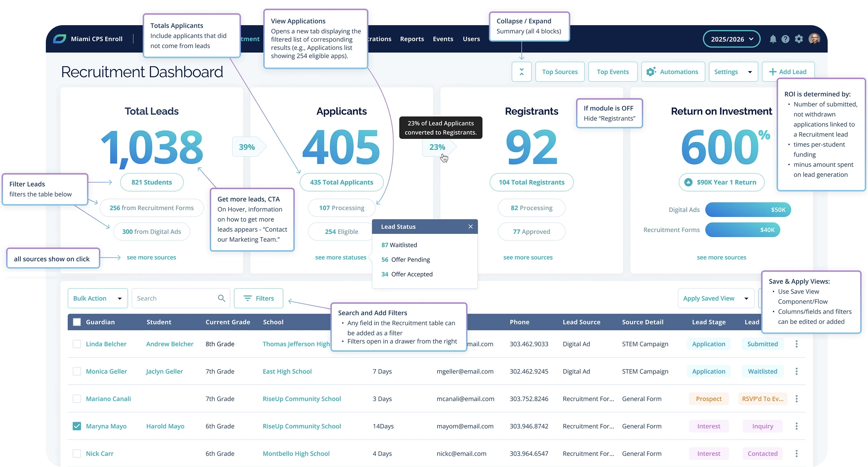Screen dimensions: 868x467
Task: Open the 2025/2026 year dropdown
Action: (x=731, y=39)
